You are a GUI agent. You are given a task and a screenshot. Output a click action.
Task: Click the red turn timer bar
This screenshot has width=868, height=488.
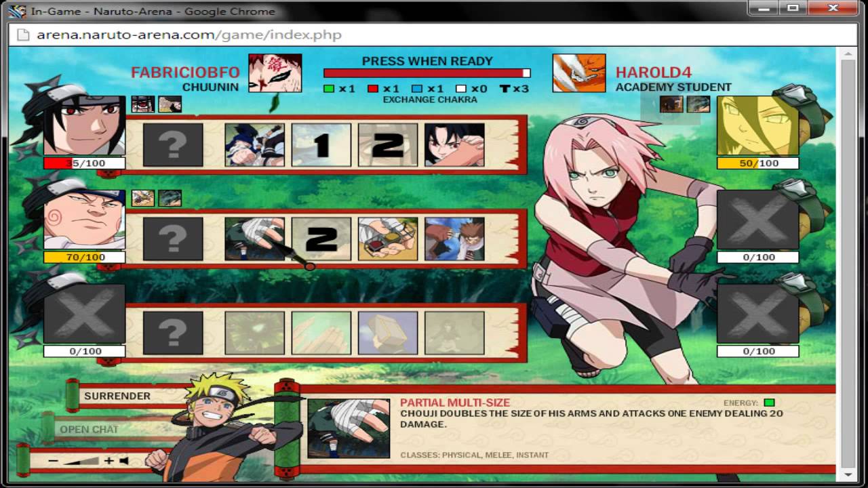(427, 73)
